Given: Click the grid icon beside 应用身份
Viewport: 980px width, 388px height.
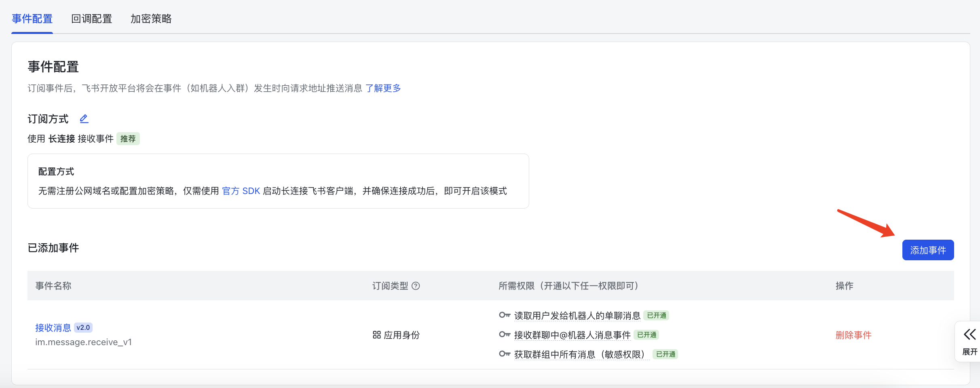Looking at the screenshot, I should pos(377,335).
